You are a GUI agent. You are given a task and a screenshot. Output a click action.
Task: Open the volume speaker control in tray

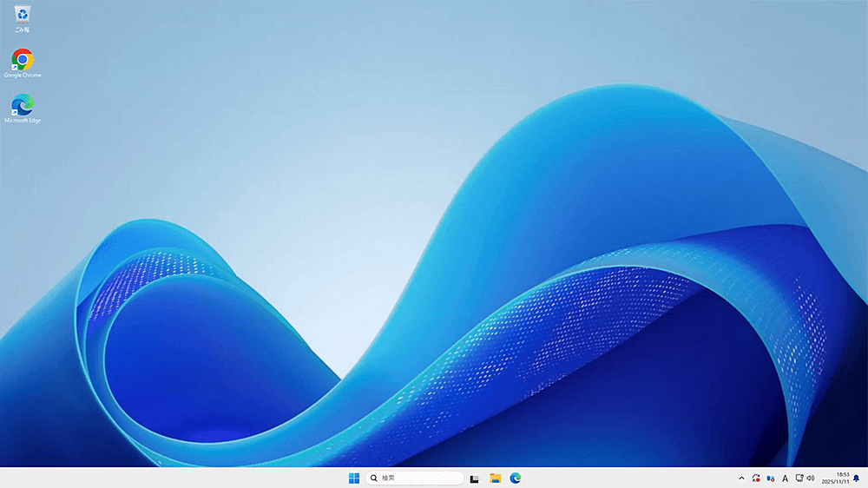click(x=811, y=478)
